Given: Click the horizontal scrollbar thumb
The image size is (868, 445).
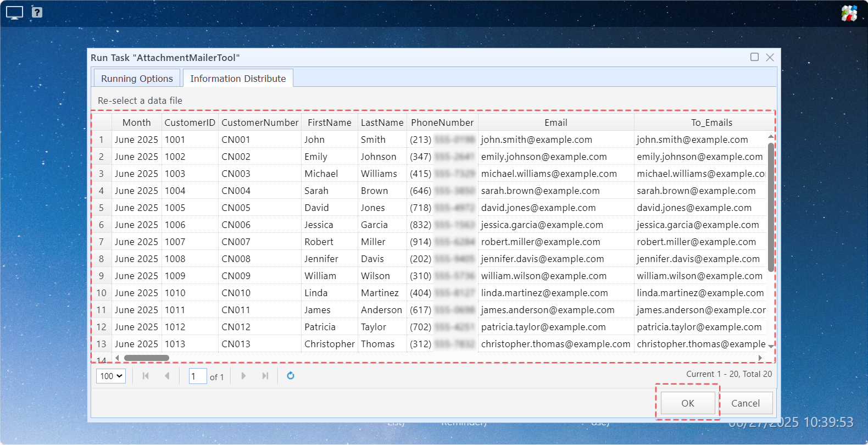Looking at the screenshot, I should (147, 358).
